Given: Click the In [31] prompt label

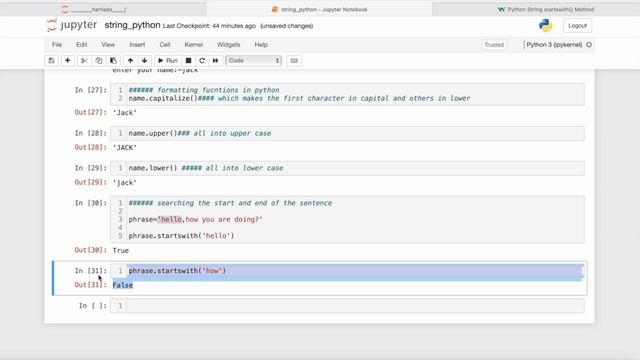Looking at the screenshot, I should (x=91, y=271).
